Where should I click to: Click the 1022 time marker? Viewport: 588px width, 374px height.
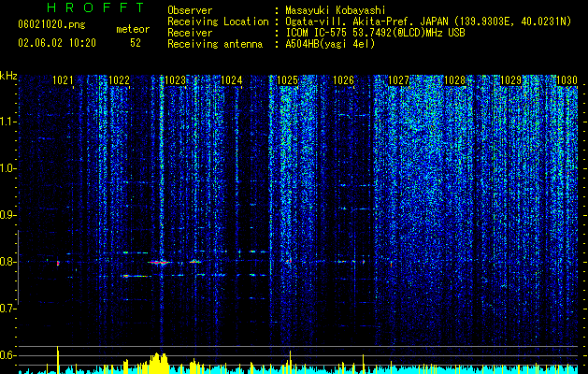[x=119, y=80]
